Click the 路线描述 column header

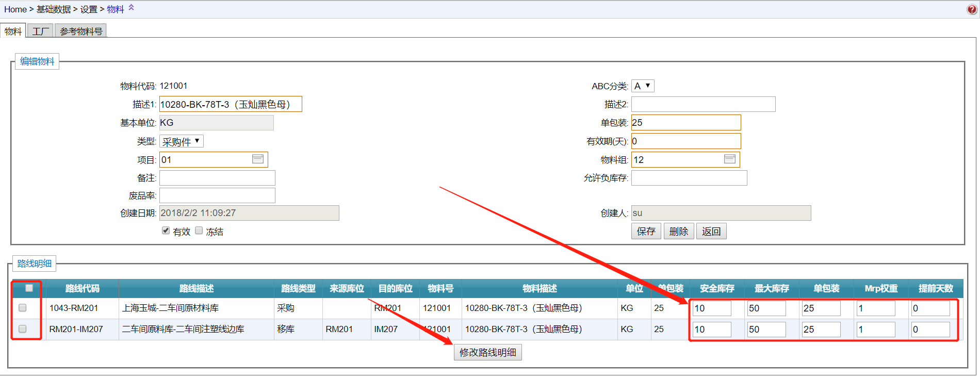coord(197,288)
